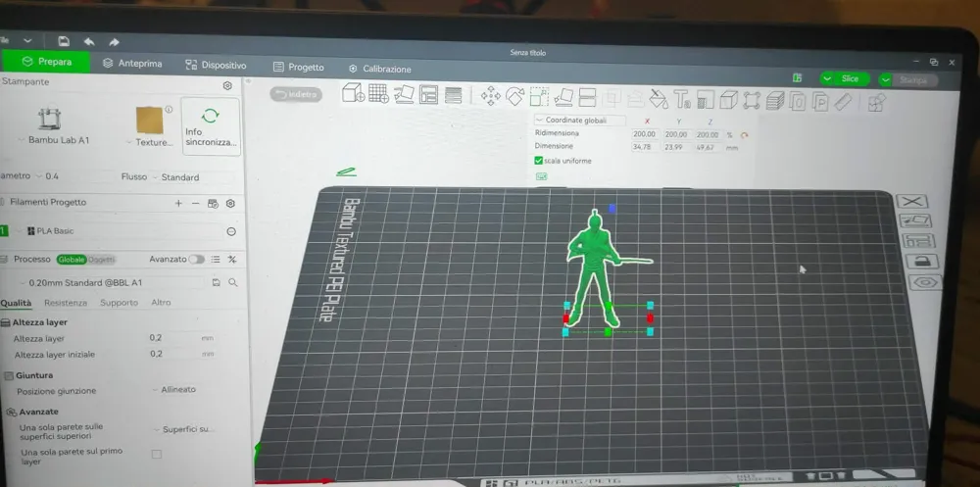The width and height of the screenshot is (980, 487).
Task: Click the green layout icon left of Slice
Action: pos(797,78)
